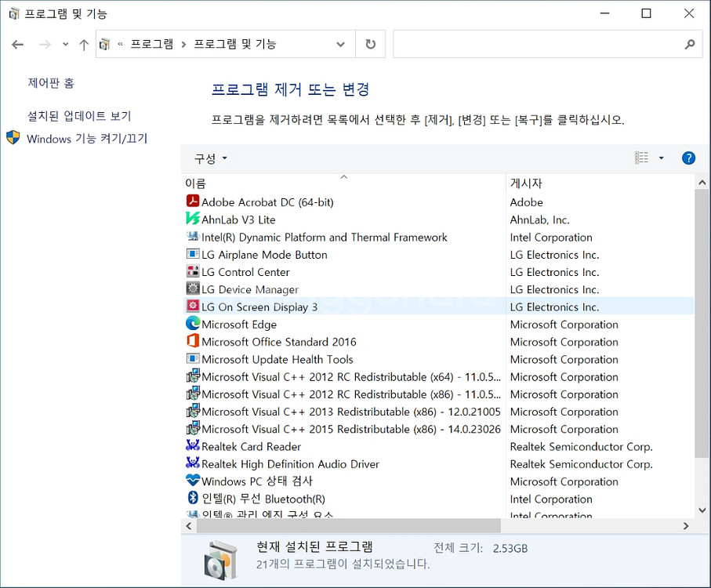Expand the view options dropdown arrow
This screenshot has width=711, height=588.
661,158
